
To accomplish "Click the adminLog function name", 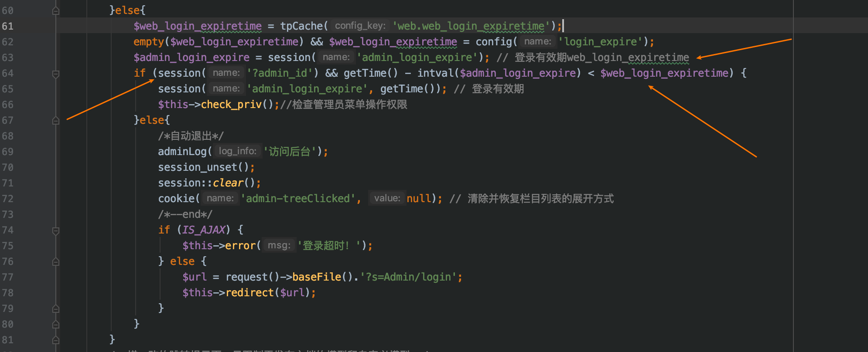I will coord(182,152).
